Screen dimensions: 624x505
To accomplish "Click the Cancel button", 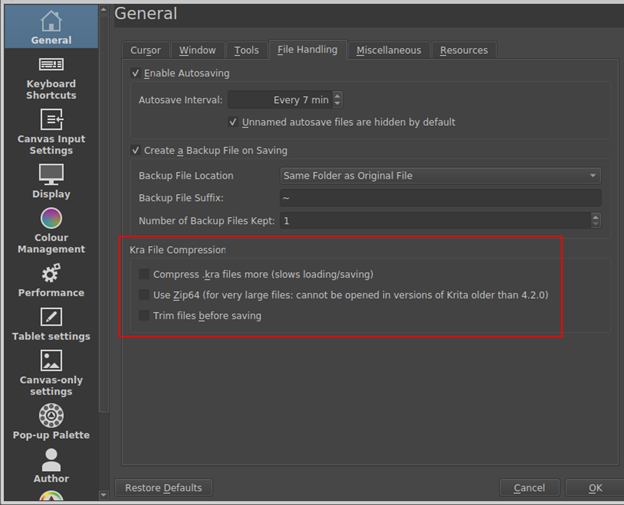I will (x=529, y=487).
